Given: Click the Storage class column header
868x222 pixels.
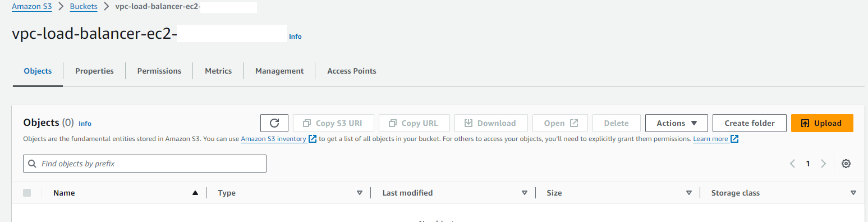Looking at the screenshot, I should [736, 193].
